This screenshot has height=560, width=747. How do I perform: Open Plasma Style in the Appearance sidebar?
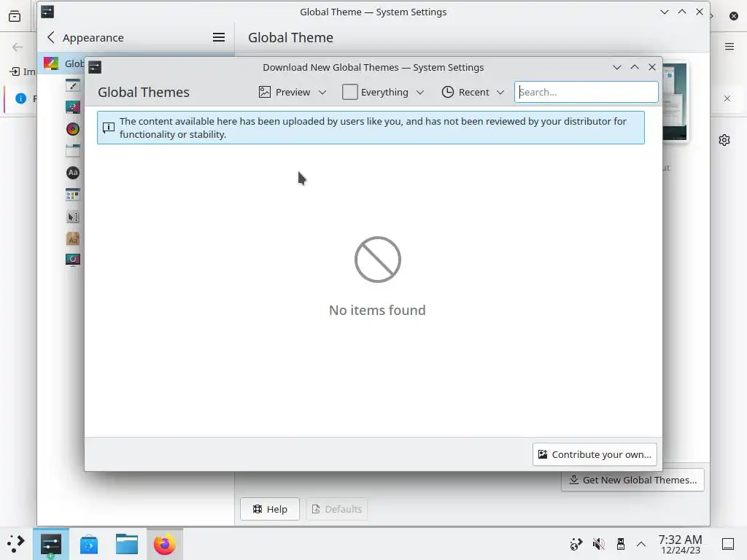[73, 107]
